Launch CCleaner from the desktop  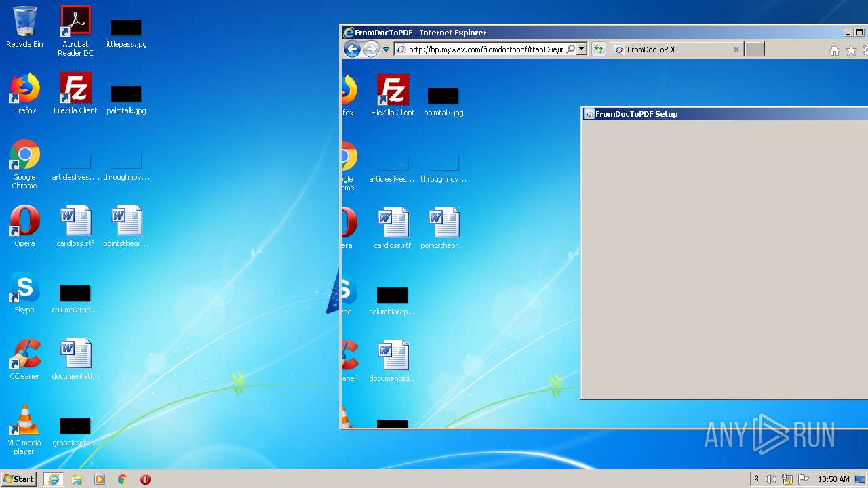(24, 359)
